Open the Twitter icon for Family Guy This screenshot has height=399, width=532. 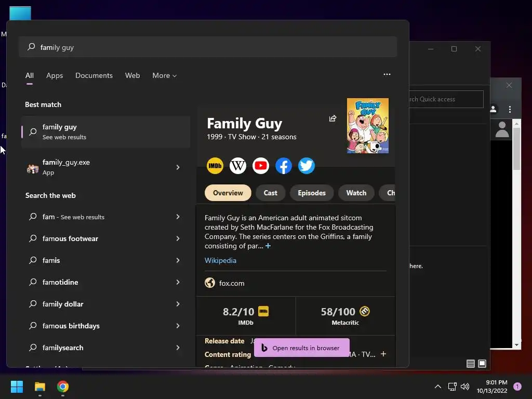pos(307,166)
